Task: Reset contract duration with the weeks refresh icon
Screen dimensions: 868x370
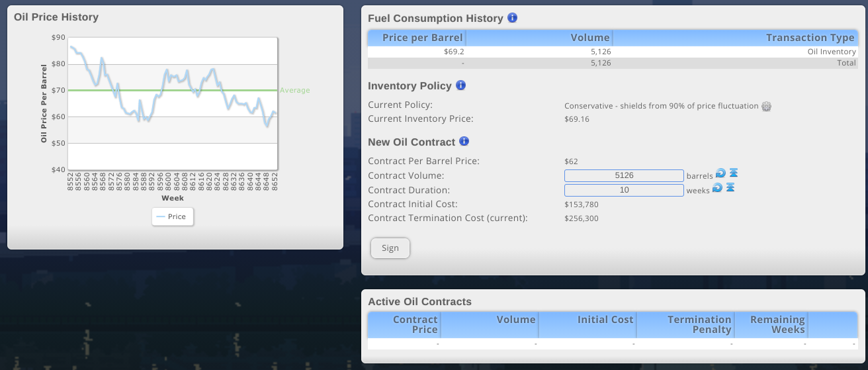Action: pos(717,189)
